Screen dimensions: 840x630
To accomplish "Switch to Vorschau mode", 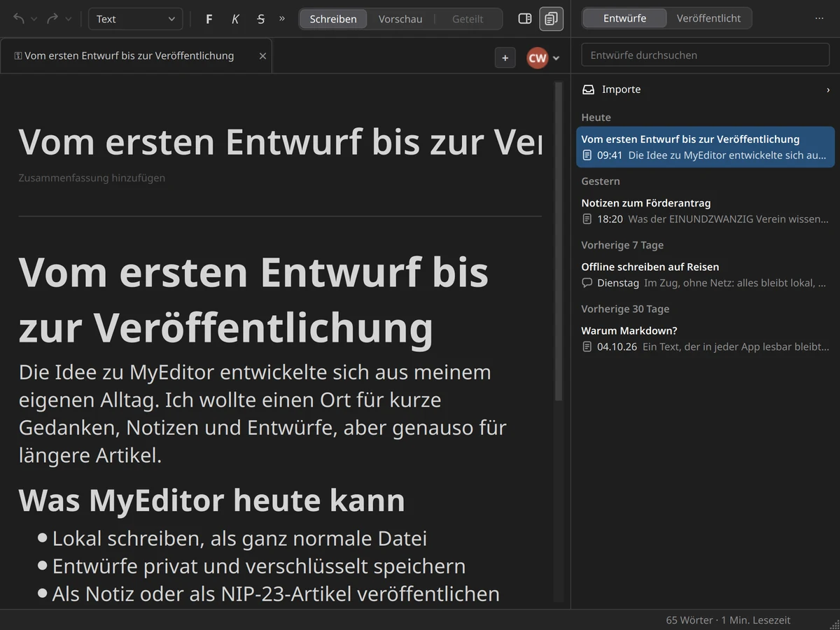I will [400, 19].
